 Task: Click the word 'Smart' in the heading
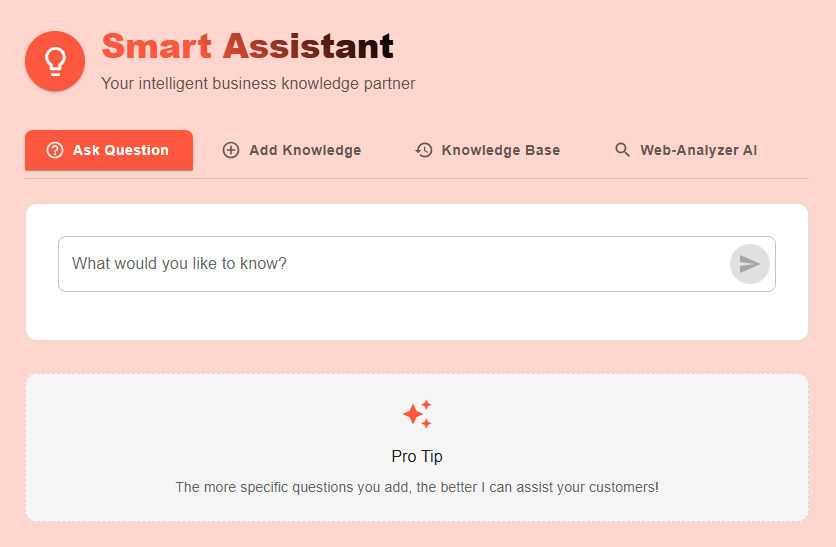coord(157,46)
